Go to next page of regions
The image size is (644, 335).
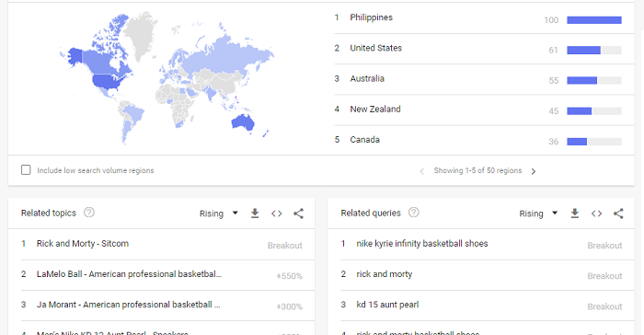click(533, 171)
